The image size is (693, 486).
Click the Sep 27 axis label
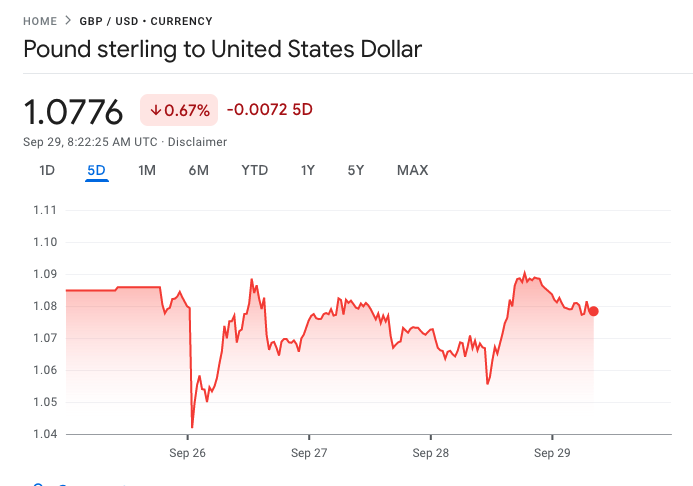309,453
